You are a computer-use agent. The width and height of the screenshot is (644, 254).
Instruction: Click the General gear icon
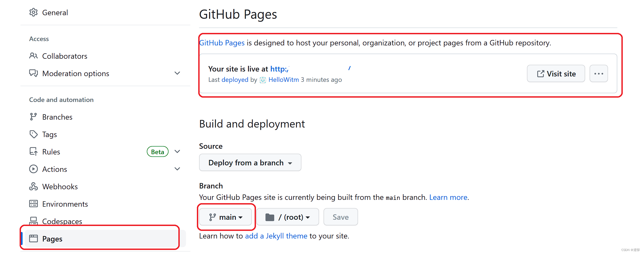pyautogui.click(x=33, y=13)
